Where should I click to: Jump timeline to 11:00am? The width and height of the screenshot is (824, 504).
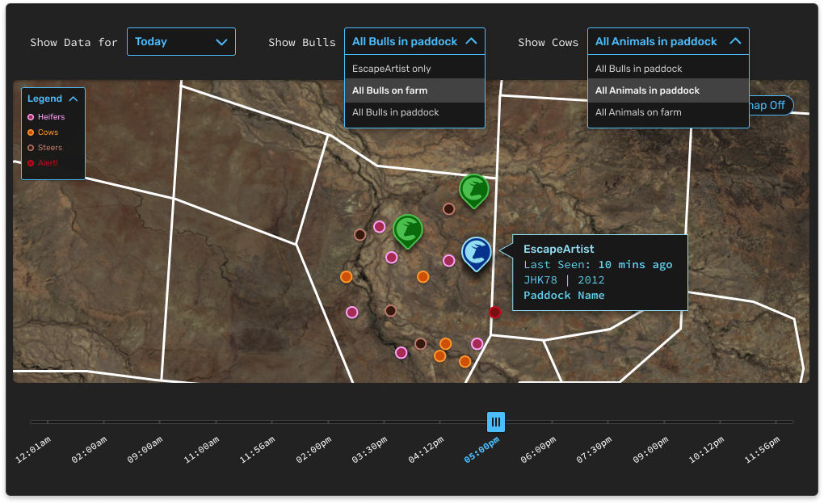coord(201,450)
